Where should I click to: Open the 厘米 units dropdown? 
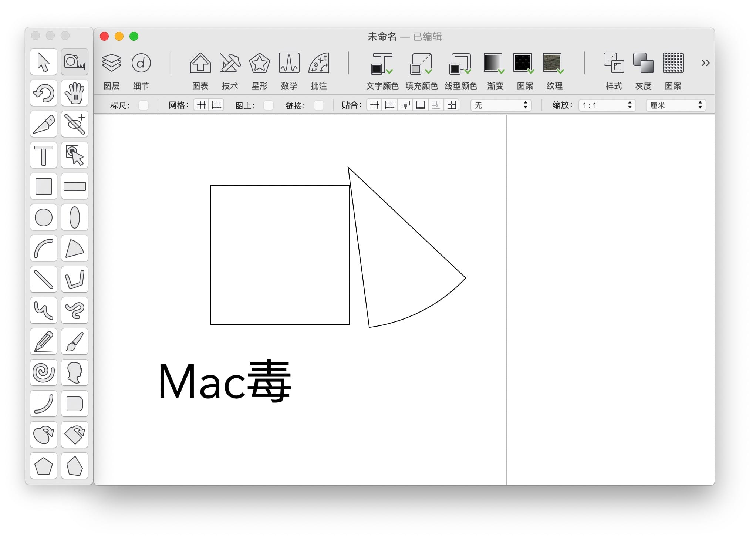(x=675, y=106)
